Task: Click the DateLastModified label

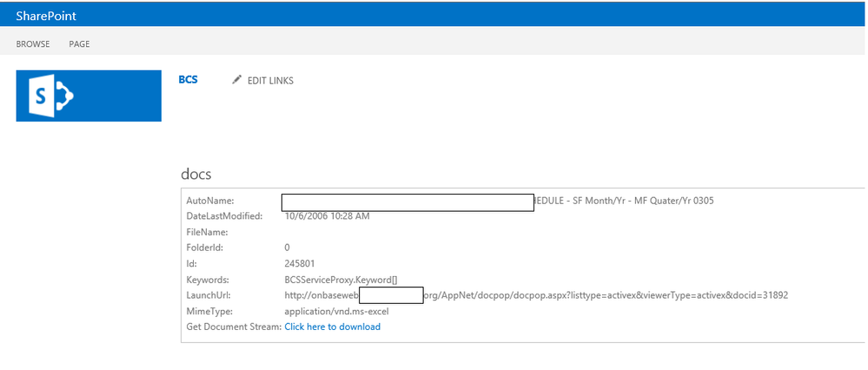Action: tap(224, 216)
